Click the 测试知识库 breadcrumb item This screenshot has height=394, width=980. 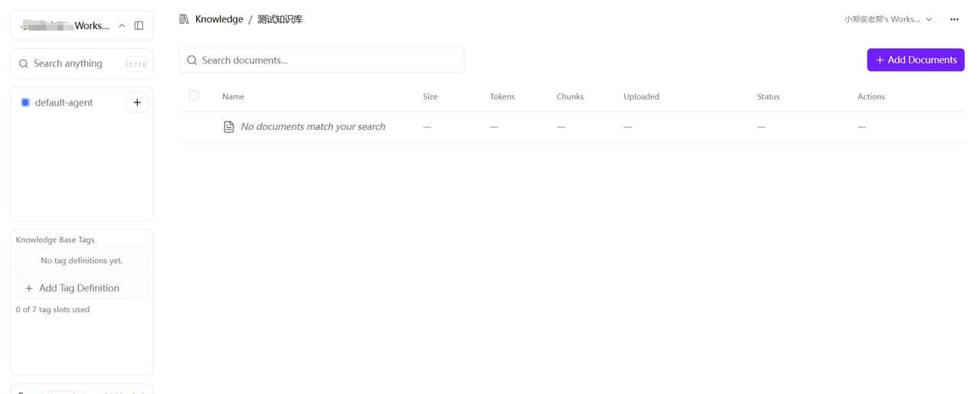(280, 19)
